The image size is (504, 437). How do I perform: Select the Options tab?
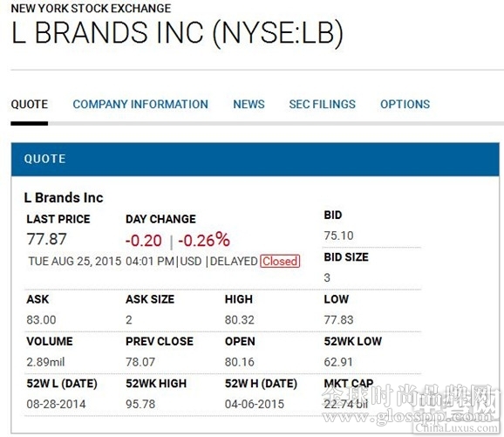405,104
